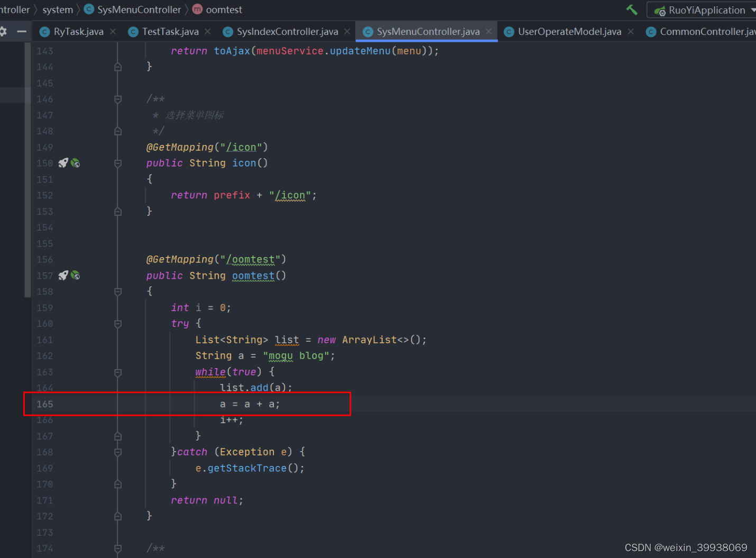Viewport: 756px width, 558px height.
Task: Click the Spring web gutter icon on line 157
Action: click(76, 276)
